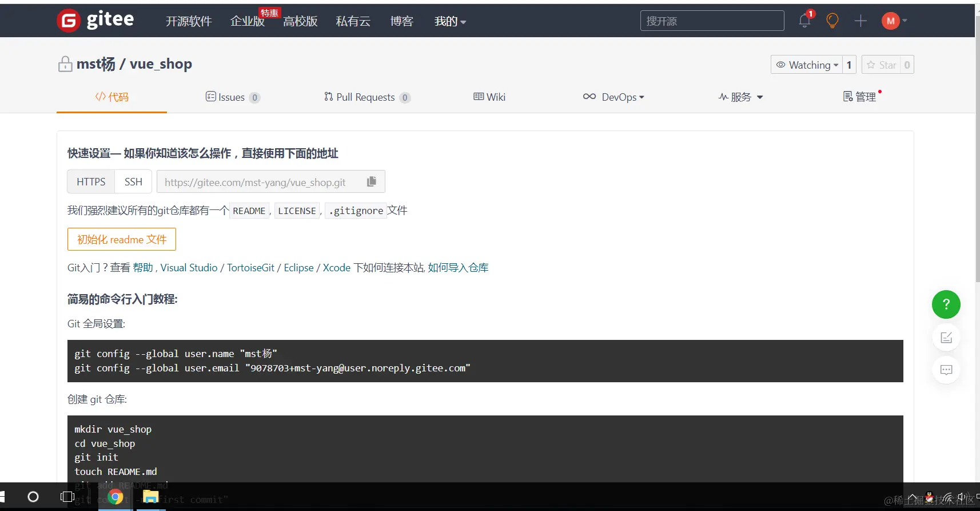Image resolution: width=980 pixels, height=511 pixels.
Task: Select the SSH protocol option
Action: (133, 181)
